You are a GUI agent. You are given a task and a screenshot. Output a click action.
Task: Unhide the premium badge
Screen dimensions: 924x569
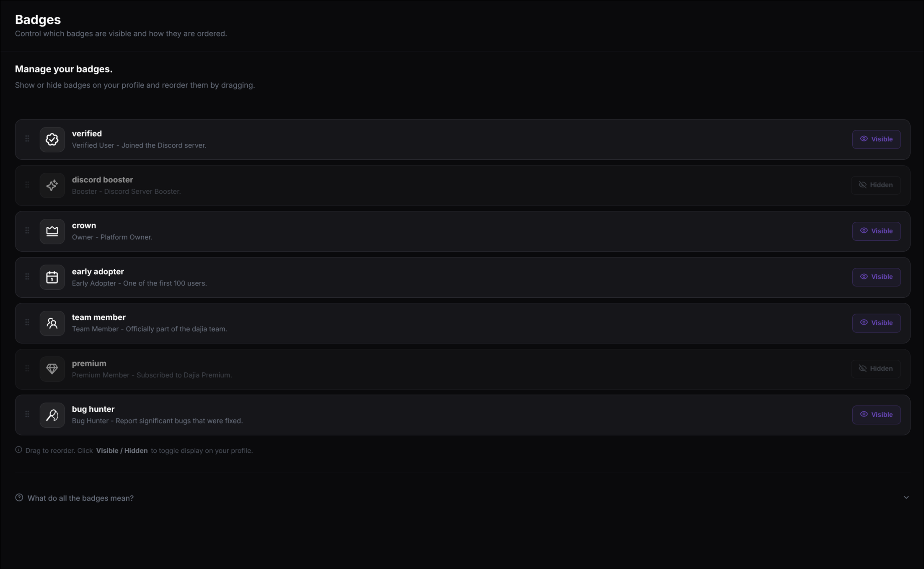point(875,369)
